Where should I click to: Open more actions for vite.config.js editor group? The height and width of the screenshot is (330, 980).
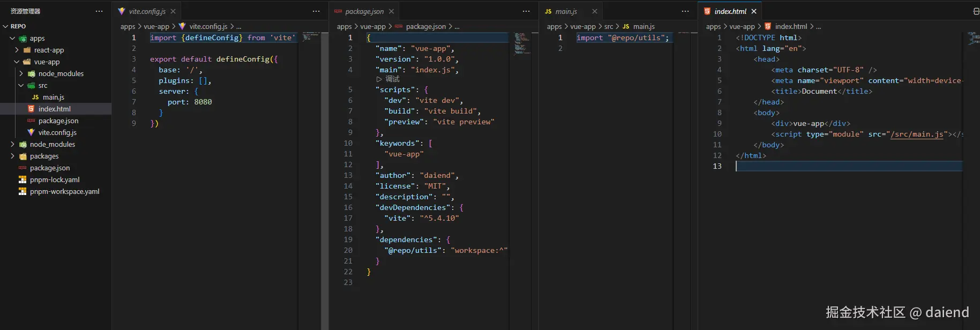click(x=316, y=11)
